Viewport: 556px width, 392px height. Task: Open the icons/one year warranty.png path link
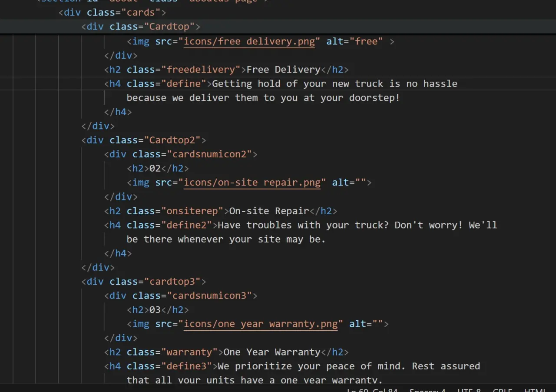(261, 324)
